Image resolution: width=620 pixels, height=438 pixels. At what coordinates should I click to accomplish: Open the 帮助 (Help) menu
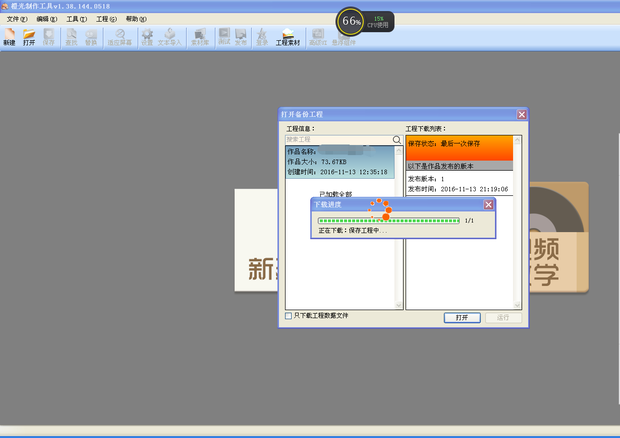coord(135,19)
